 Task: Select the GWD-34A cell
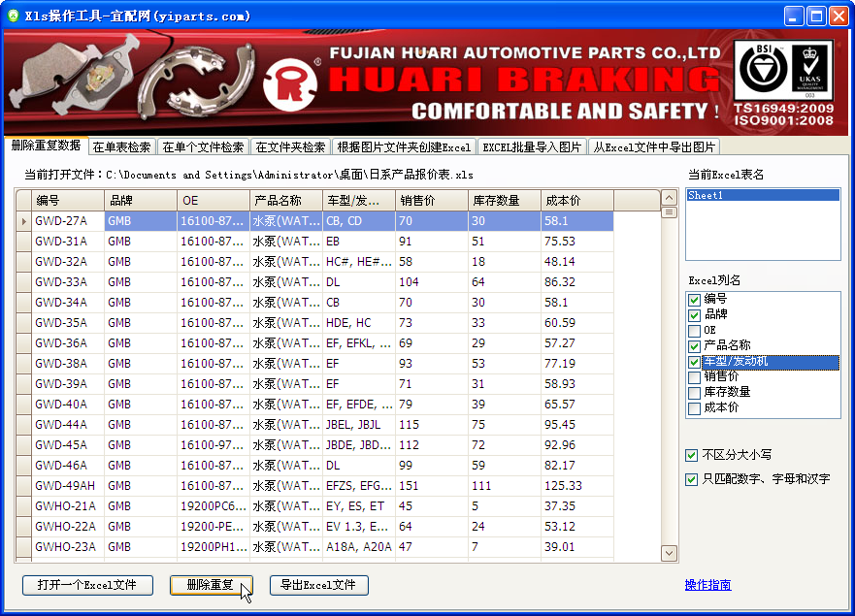[x=68, y=303]
